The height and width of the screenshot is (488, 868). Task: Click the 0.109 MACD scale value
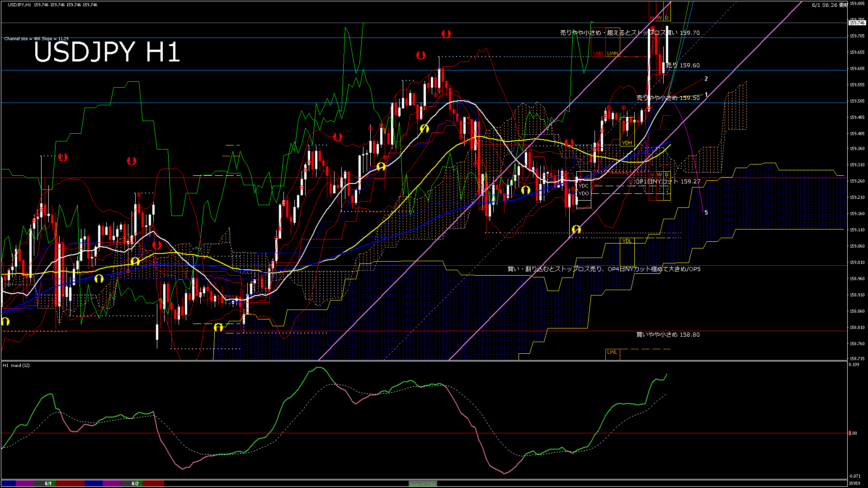point(854,365)
